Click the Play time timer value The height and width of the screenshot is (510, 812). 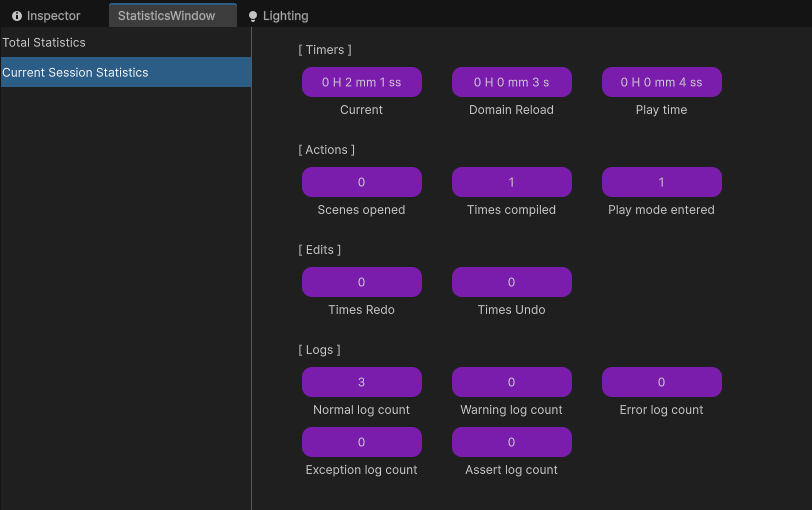(x=661, y=82)
